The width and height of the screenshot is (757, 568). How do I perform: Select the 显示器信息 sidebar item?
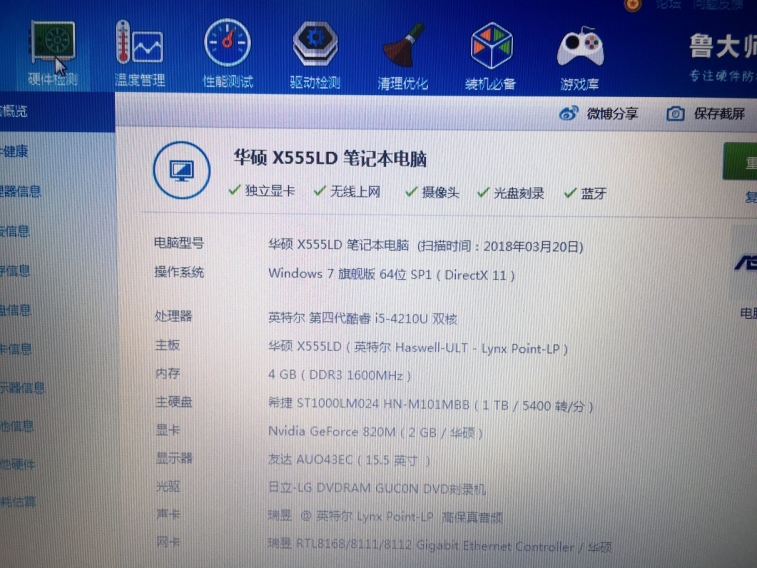(23, 388)
